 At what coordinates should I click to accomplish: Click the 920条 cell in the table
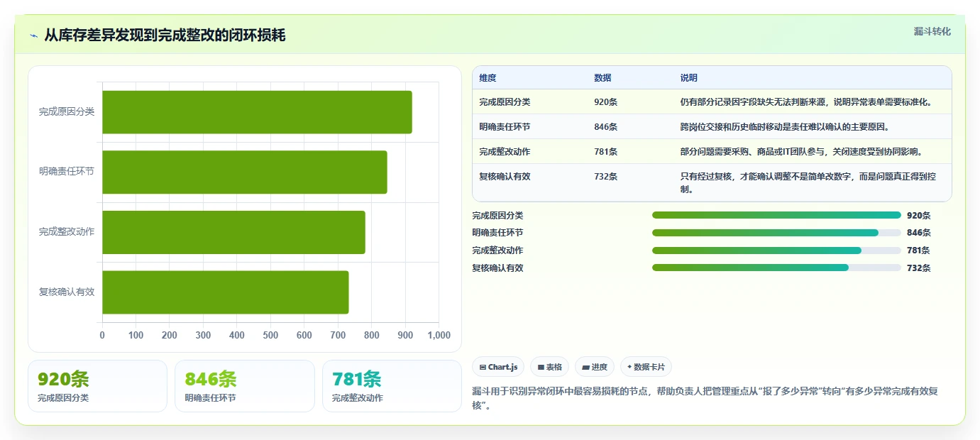(606, 102)
